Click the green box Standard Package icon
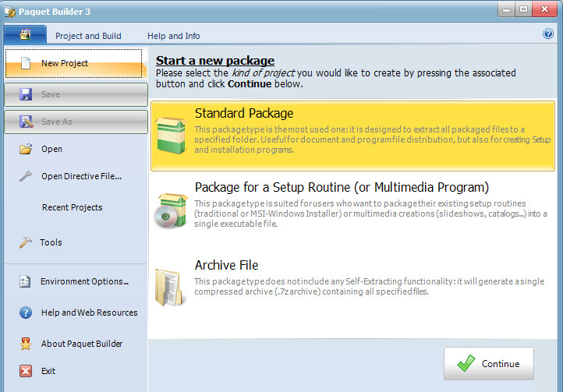This screenshot has width=563, height=392. (172, 136)
